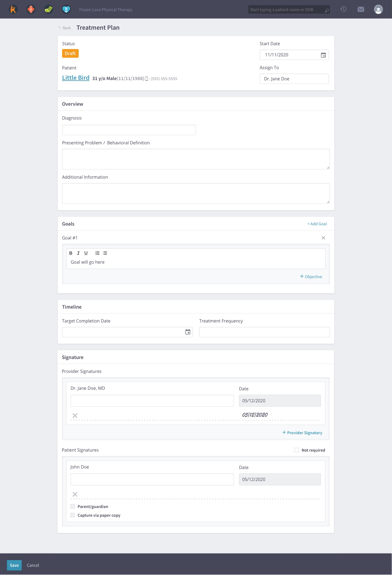Open the Start Date calendar picker
The width and height of the screenshot is (392, 575).
point(323,55)
